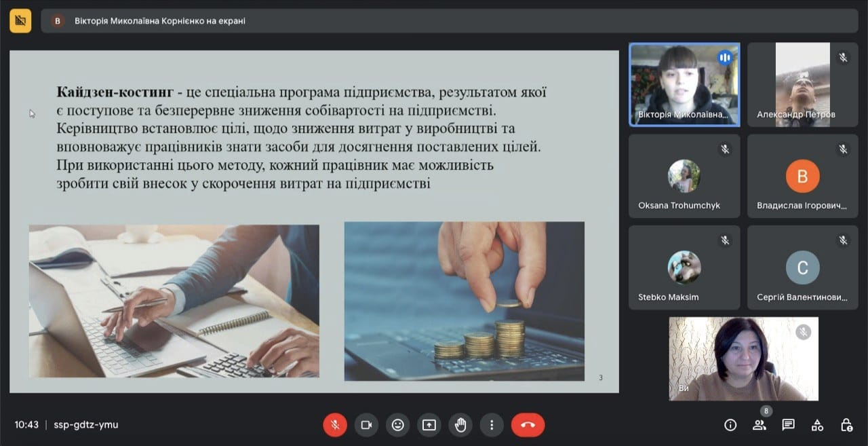Click the participant count badge 8
Viewport: 868px width, 446px height.
[x=766, y=411]
